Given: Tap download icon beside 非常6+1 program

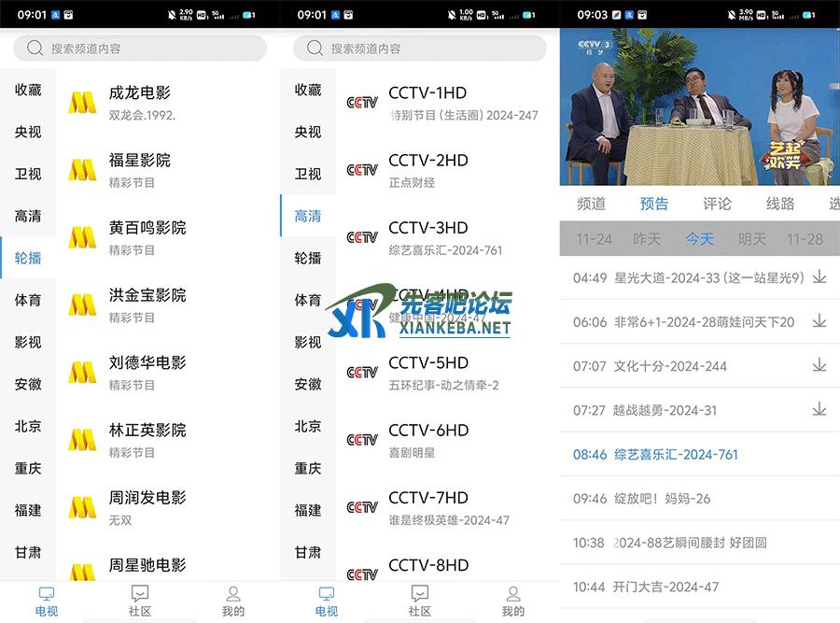Looking at the screenshot, I should [x=819, y=321].
